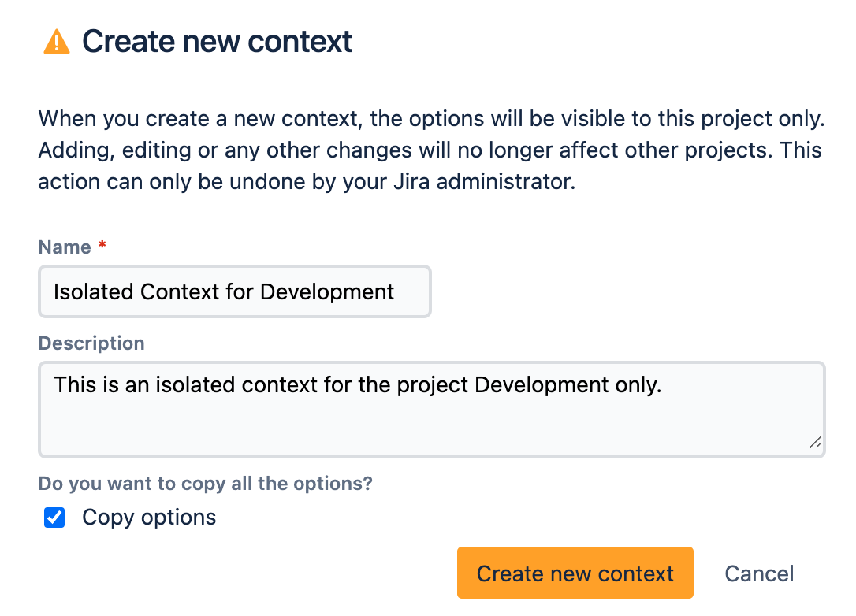Click "Do you want to copy all the options?" label

pyautogui.click(x=205, y=483)
